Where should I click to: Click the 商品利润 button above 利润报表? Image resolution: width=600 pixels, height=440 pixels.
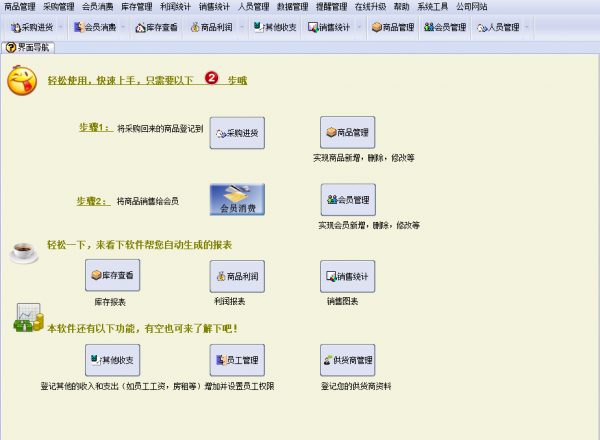[x=237, y=276]
